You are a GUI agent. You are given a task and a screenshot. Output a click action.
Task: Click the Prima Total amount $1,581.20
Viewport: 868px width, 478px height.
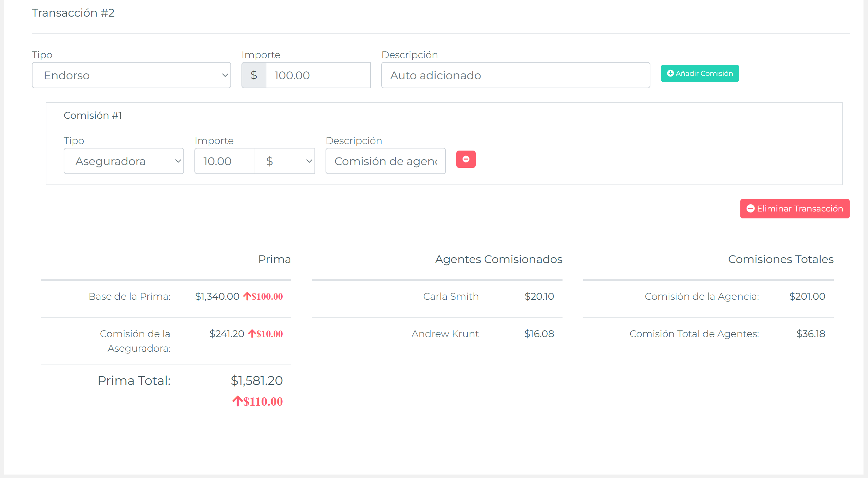pos(257,380)
